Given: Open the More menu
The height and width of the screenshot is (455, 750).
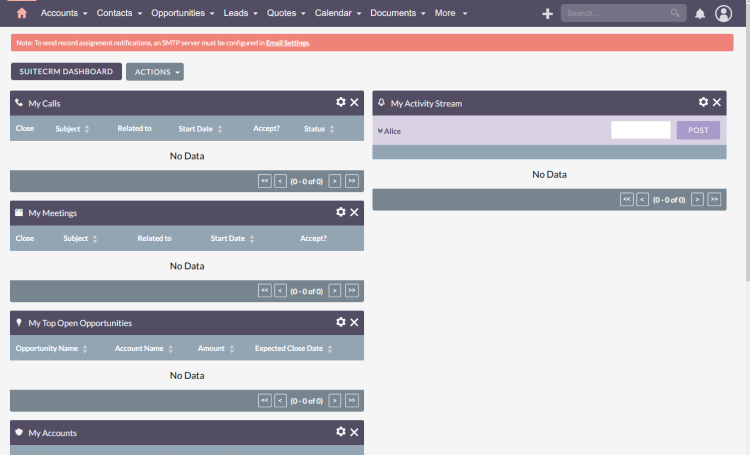Looking at the screenshot, I should 451,13.
